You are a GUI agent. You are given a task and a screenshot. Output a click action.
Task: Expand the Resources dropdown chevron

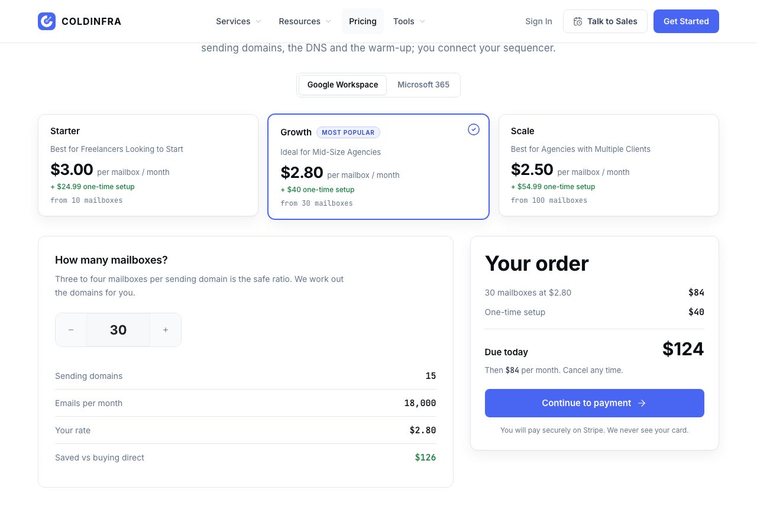click(x=328, y=21)
